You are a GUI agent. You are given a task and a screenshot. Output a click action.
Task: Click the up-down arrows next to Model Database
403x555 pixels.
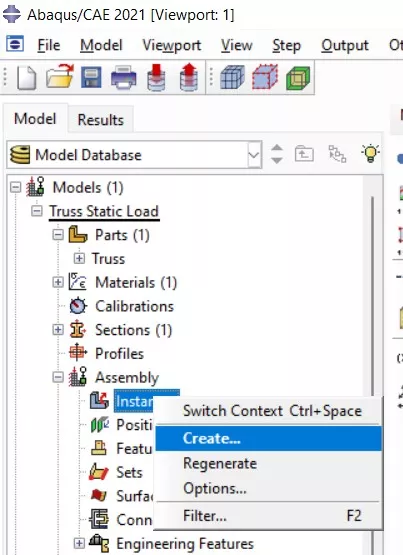(277, 154)
